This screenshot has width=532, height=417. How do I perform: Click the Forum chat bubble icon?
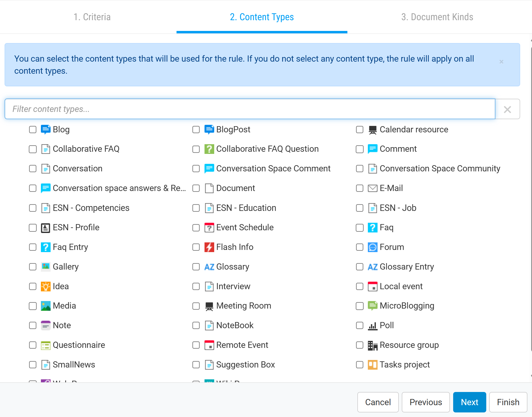(x=372, y=247)
